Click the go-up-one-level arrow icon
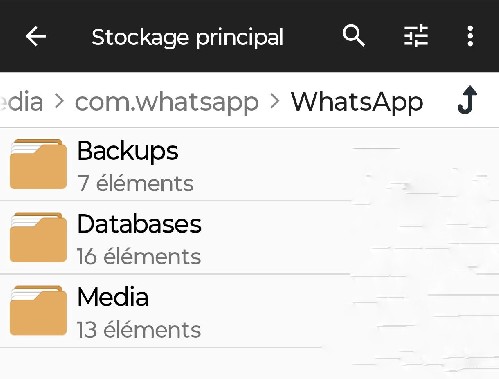The image size is (499, 379). (467, 100)
